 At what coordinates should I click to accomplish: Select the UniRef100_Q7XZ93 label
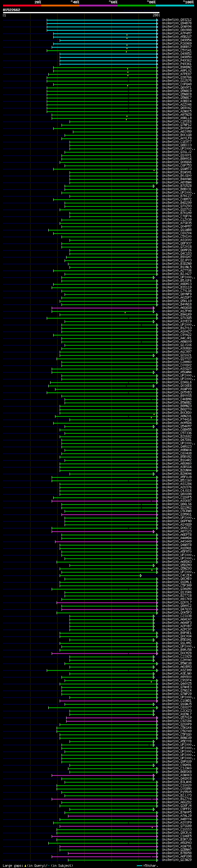click(176, 206)
